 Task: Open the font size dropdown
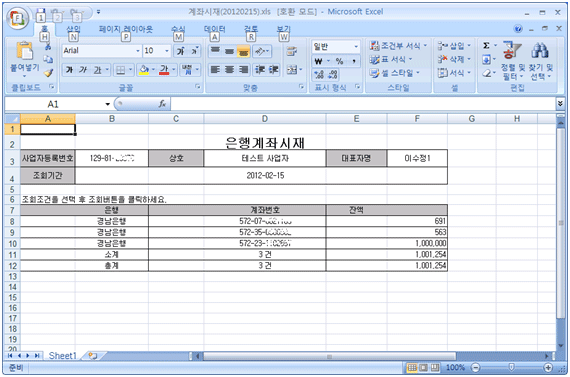tap(166, 51)
